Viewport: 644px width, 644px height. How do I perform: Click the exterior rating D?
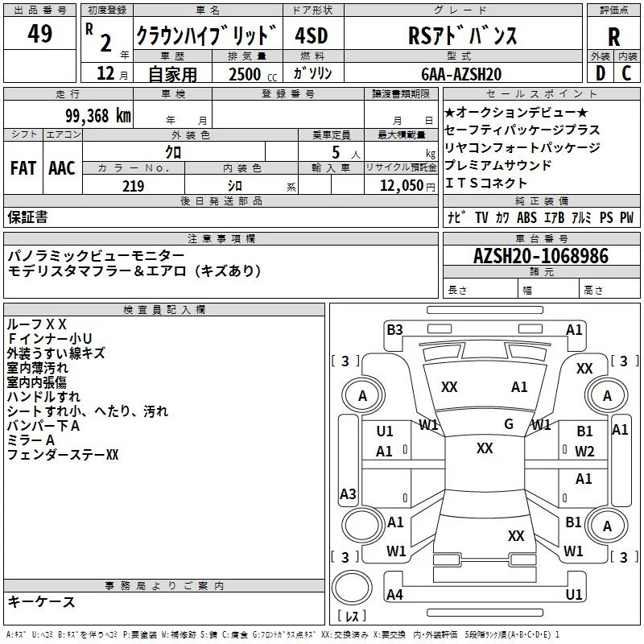point(601,73)
